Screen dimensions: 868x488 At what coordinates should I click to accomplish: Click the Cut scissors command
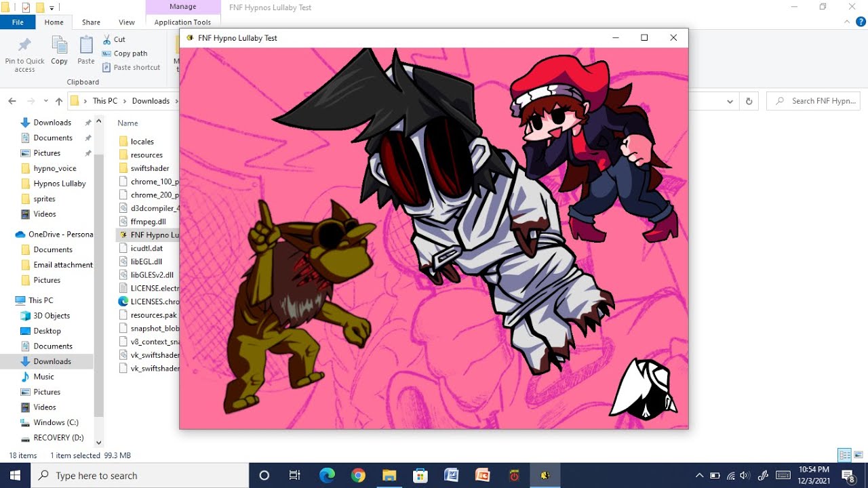[114, 39]
